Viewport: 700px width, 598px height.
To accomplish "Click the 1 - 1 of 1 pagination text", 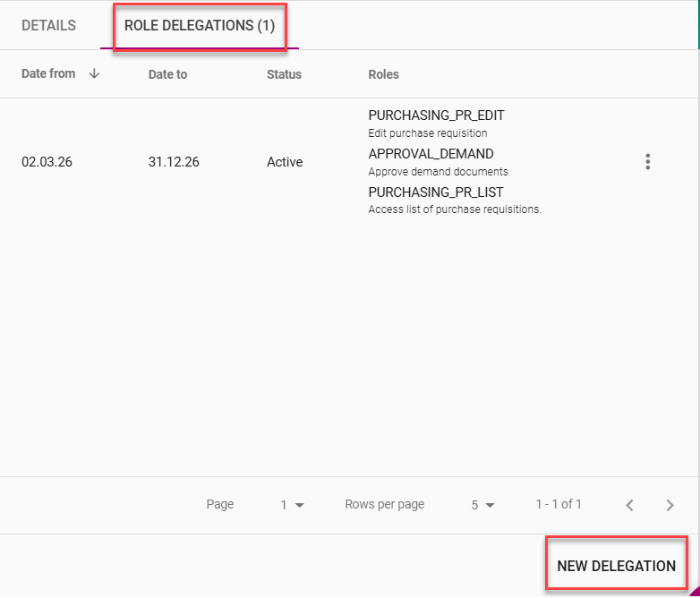I will (559, 505).
